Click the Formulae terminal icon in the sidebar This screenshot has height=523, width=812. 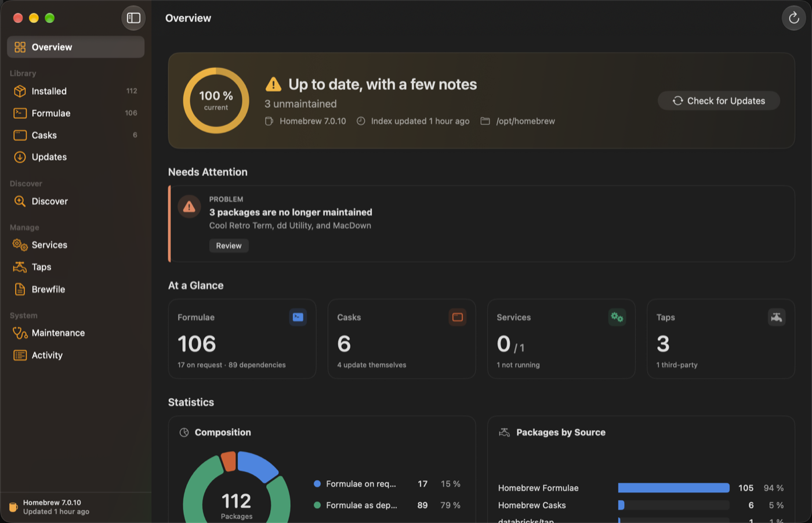pos(20,113)
